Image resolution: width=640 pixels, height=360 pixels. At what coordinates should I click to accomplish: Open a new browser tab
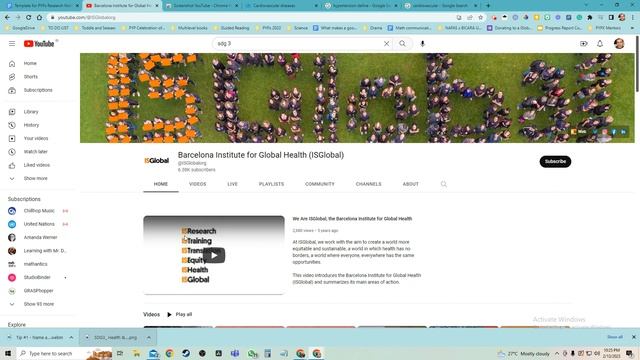(x=488, y=6)
